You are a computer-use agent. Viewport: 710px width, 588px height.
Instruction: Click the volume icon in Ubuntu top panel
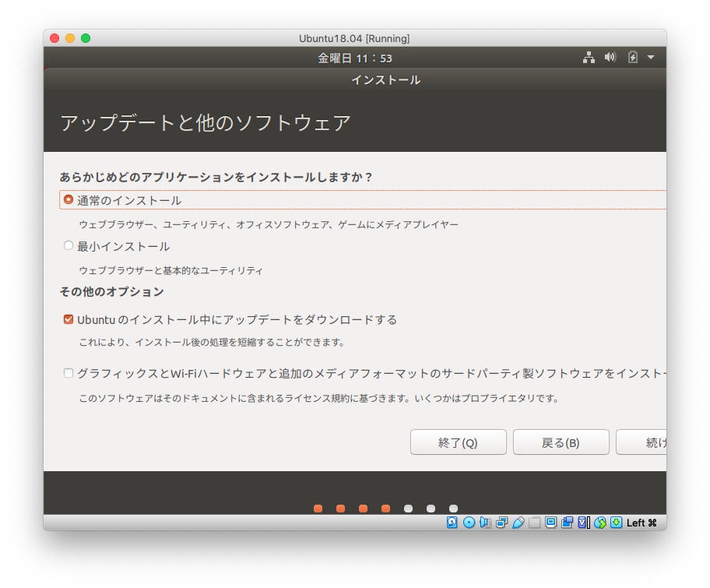(610, 57)
